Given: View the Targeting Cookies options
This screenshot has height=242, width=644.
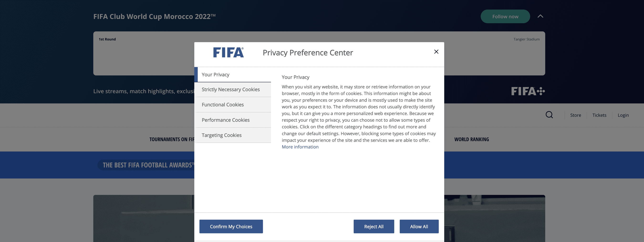Looking at the screenshot, I should 222,135.
